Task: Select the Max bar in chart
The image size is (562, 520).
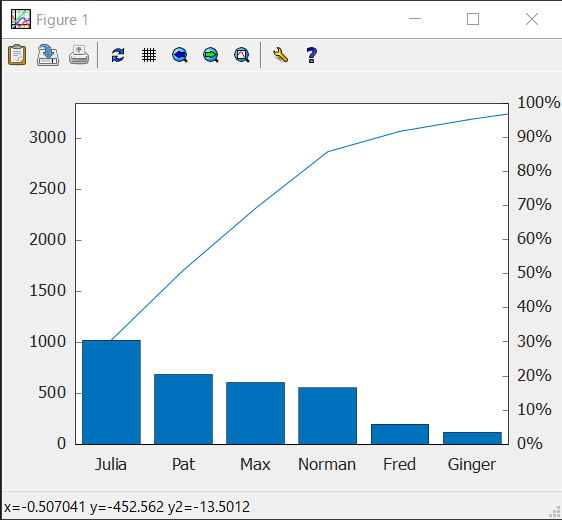Action: click(x=256, y=413)
